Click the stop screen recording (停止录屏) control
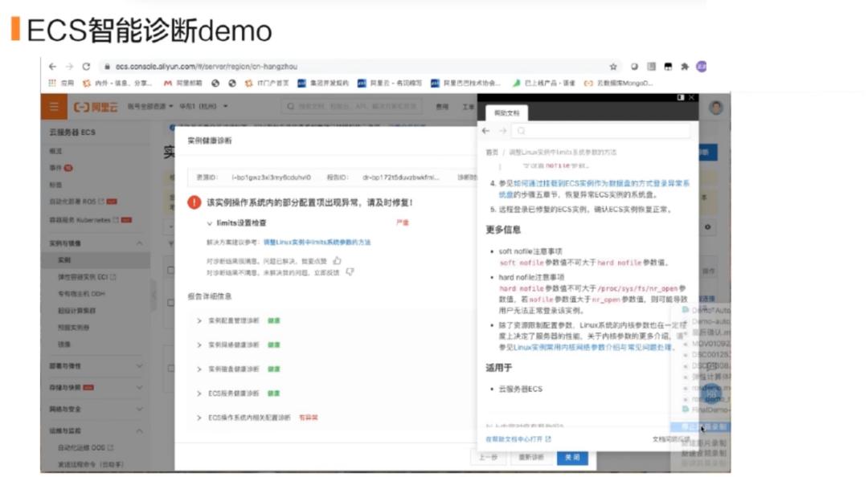 click(x=707, y=426)
